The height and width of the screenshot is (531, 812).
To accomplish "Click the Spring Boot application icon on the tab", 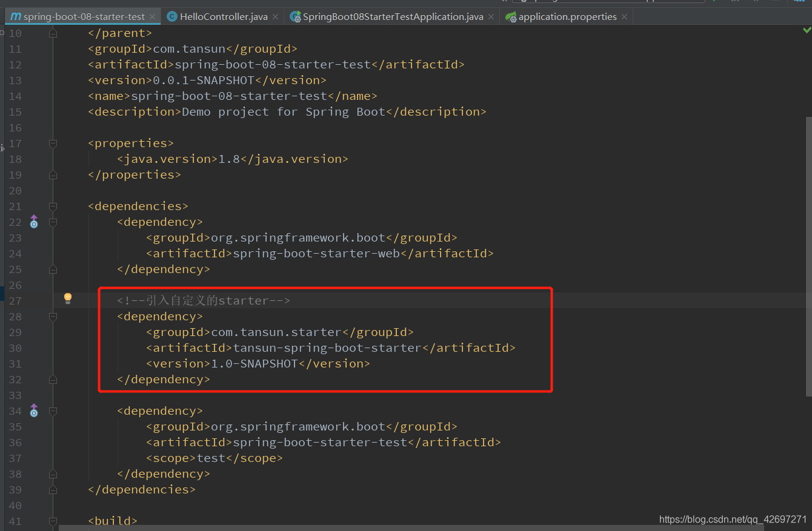I will 296,17.
